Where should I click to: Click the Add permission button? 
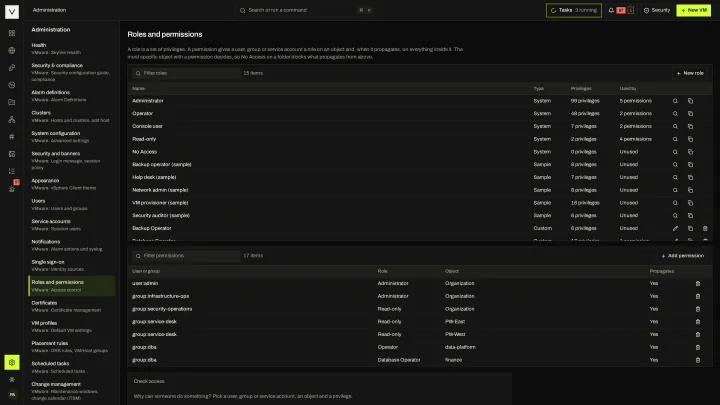tap(682, 256)
